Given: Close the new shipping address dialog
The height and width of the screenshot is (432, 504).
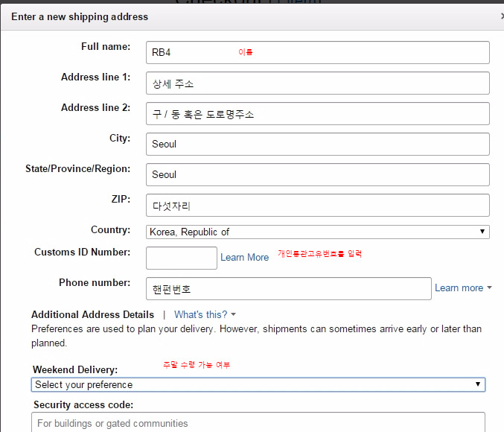Looking at the screenshot, I should tap(501, 15).
